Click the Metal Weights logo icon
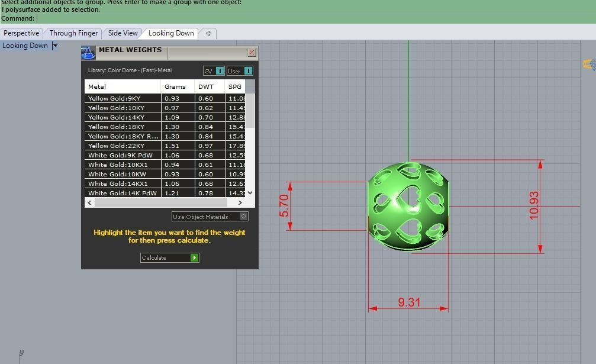Screen dimensions: 596x364 click(x=88, y=53)
